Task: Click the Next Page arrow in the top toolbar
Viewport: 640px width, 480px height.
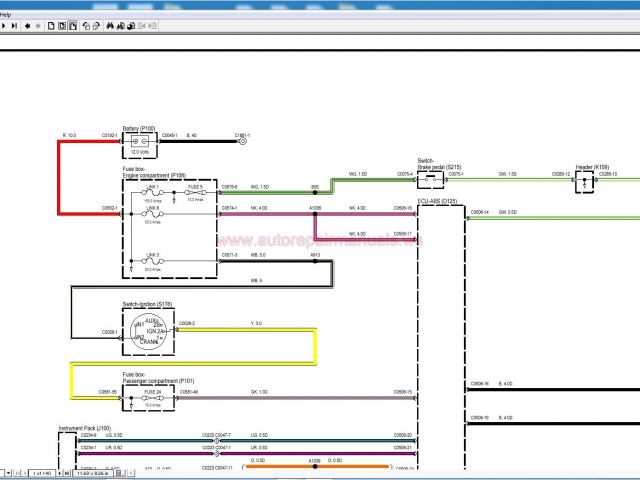Action: click(4, 25)
